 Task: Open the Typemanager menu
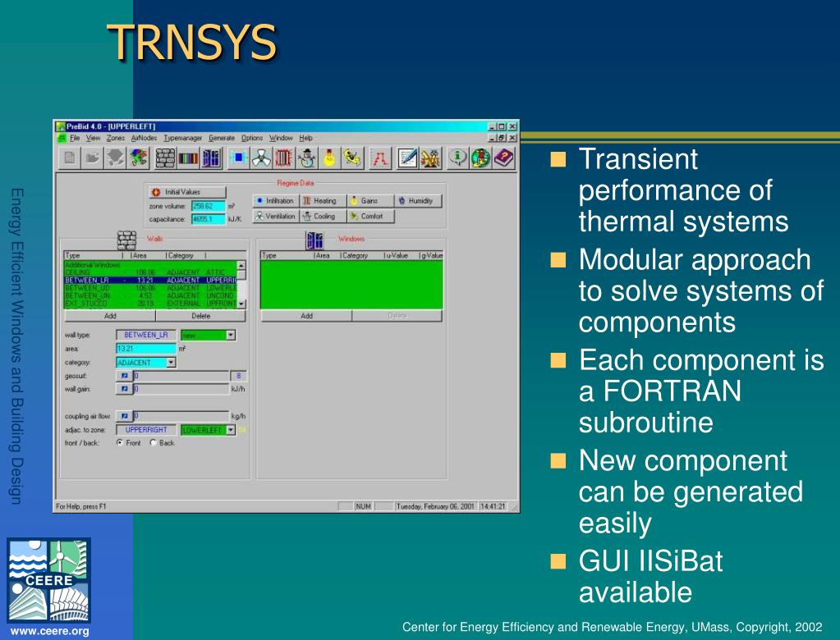182,138
